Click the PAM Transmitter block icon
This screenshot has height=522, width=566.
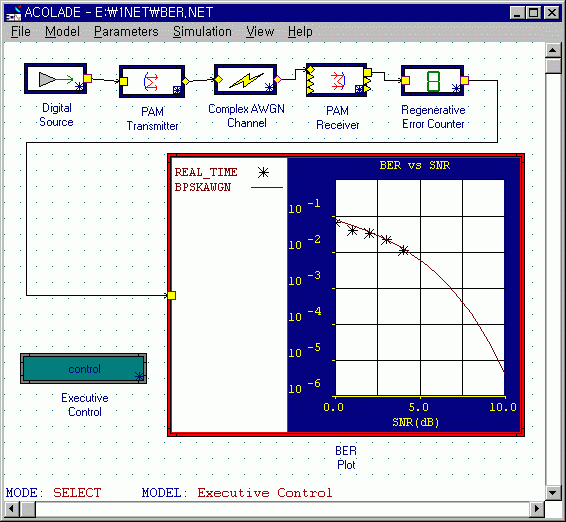(x=152, y=81)
